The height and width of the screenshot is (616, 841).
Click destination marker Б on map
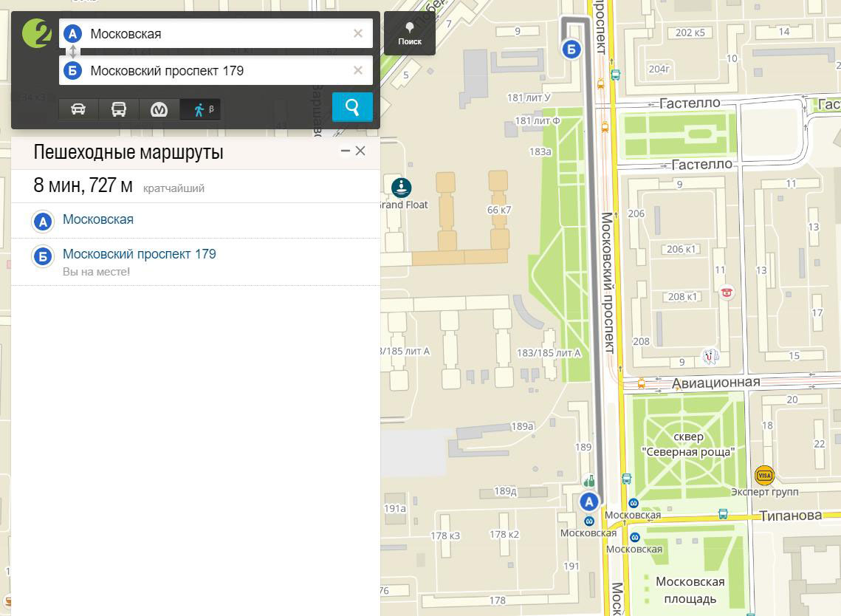[x=571, y=49]
